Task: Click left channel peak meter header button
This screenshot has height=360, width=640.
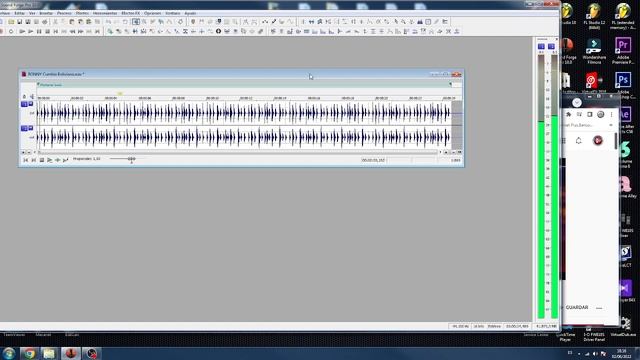Action: coord(541,47)
